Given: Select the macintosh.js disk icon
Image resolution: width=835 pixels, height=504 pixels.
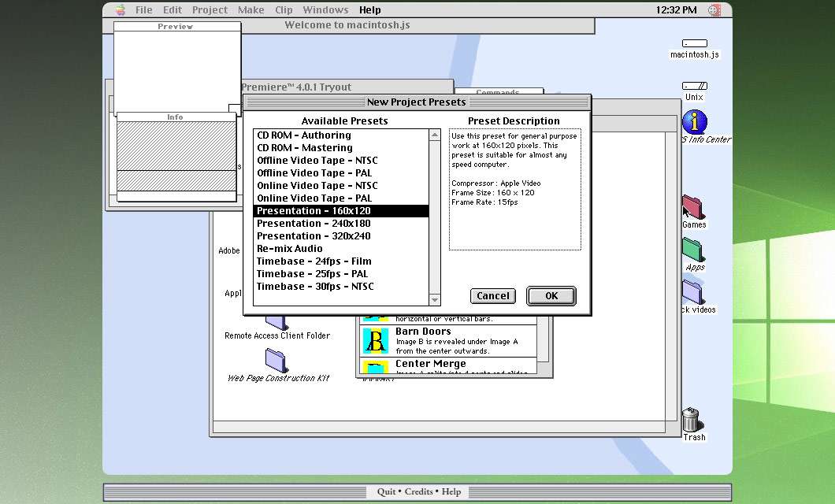Looking at the screenshot, I should click(695, 43).
